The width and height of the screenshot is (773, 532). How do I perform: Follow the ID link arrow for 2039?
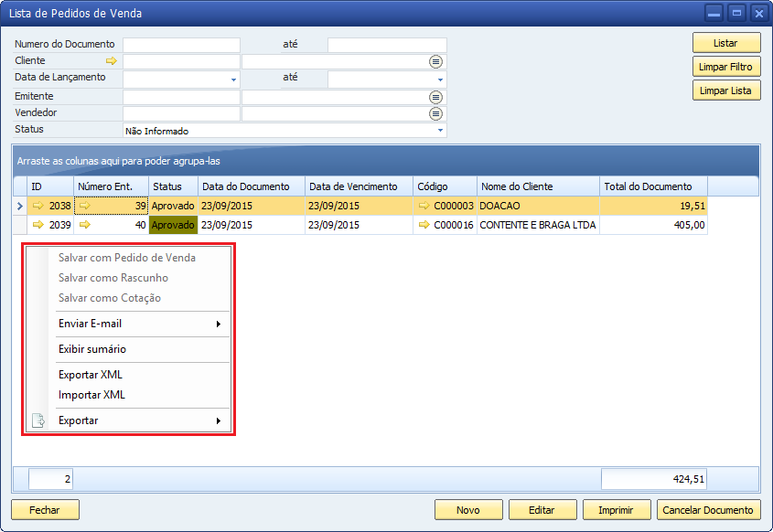(38, 225)
